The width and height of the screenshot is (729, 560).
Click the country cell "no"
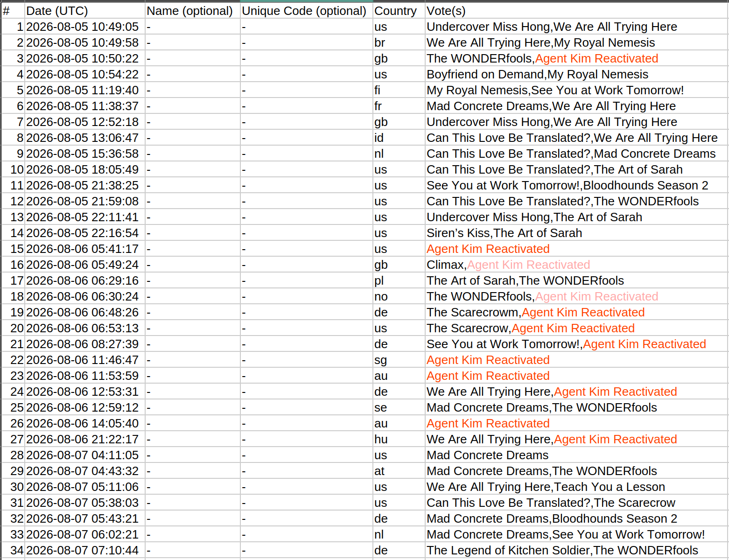399,296
